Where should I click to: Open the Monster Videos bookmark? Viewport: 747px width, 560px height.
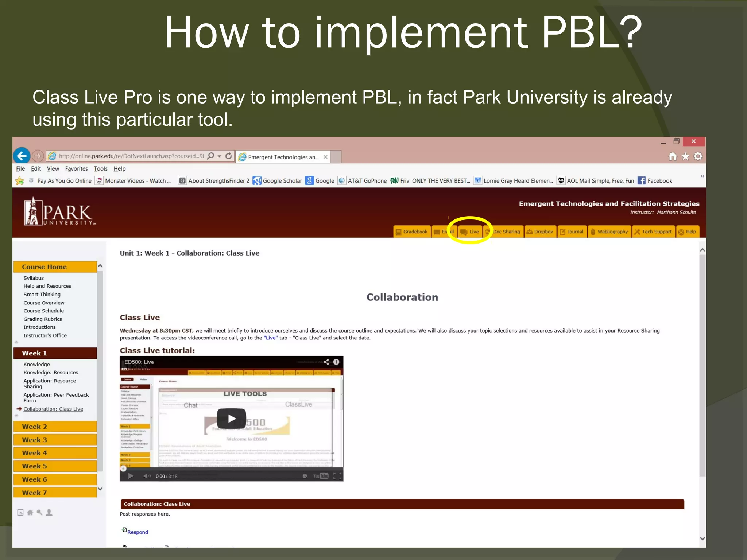pos(133,181)
